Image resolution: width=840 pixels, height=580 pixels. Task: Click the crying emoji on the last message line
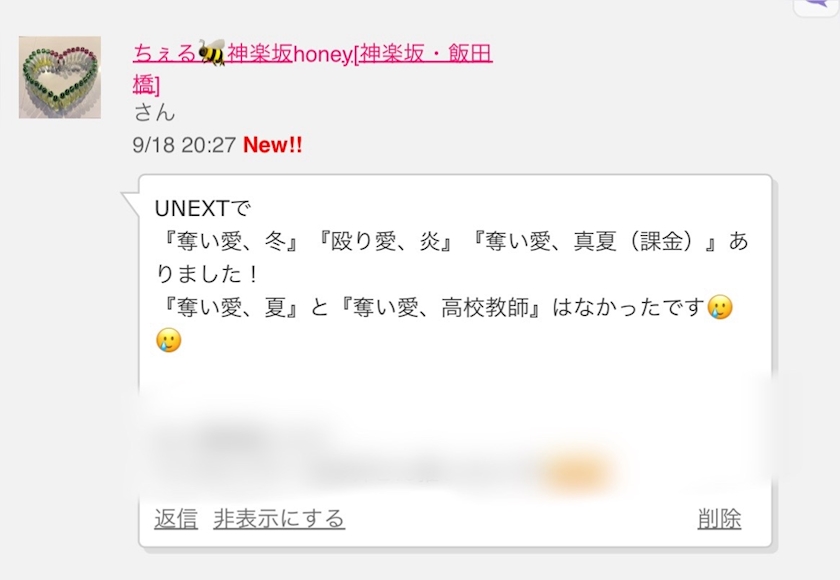click(x=169, y=340)
